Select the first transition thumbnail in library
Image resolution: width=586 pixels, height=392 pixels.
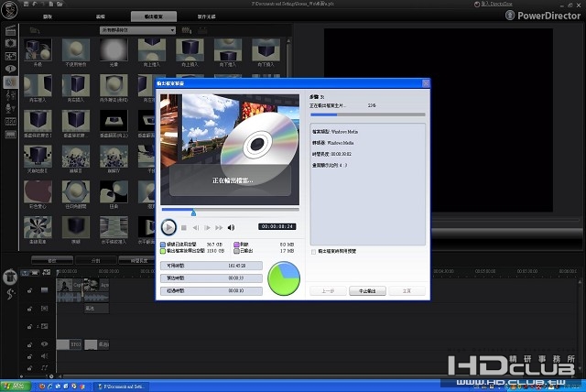[39, 49]
